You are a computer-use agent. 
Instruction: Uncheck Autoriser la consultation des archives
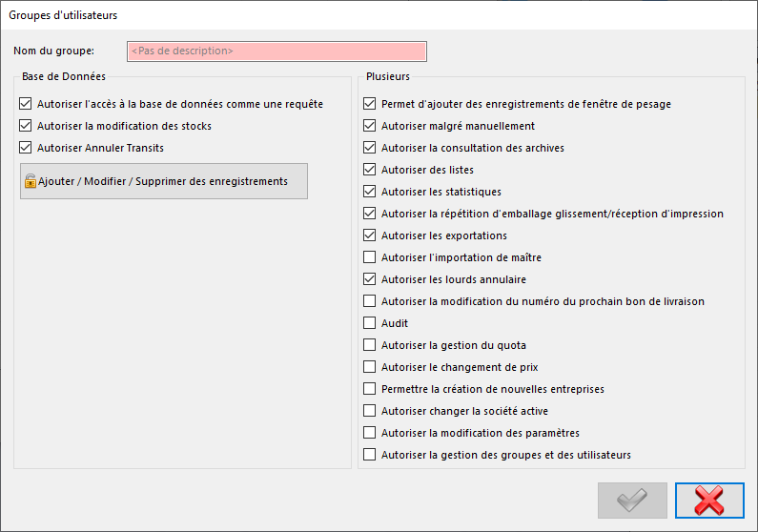tap(369, 148)
